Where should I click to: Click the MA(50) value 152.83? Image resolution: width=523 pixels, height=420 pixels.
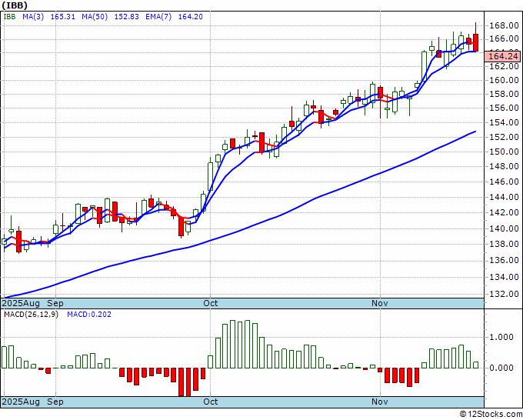click(x=127, y=17)
